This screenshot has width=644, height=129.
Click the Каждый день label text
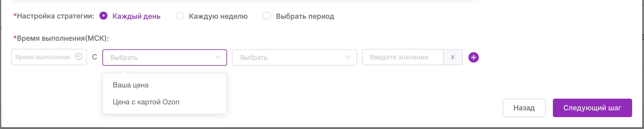[137, 16]
